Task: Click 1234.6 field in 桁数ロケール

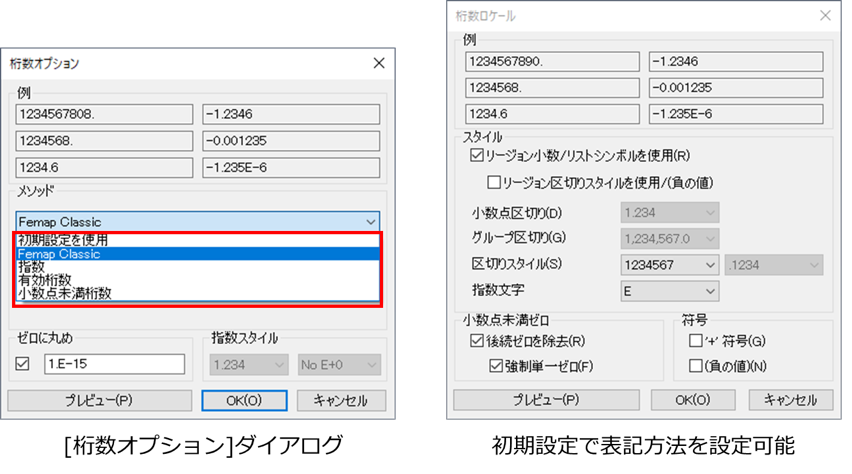Action: (x=552, y=114)
